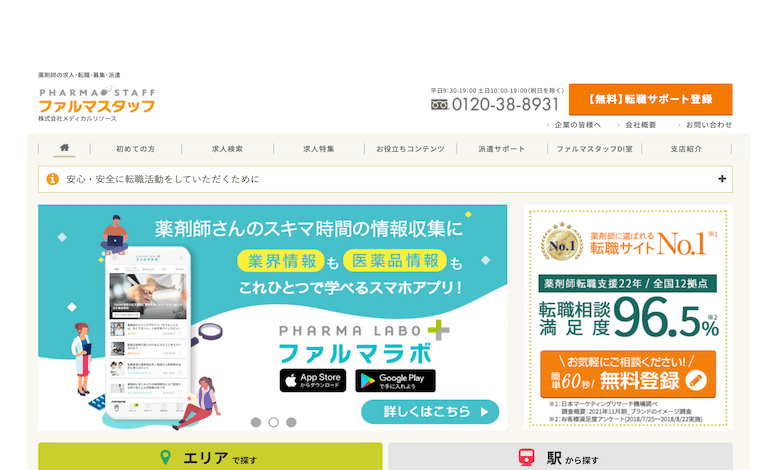The image size is (780, 470).
Task: Open the home icon in navigation bar
Action: [x=65, y=148]
